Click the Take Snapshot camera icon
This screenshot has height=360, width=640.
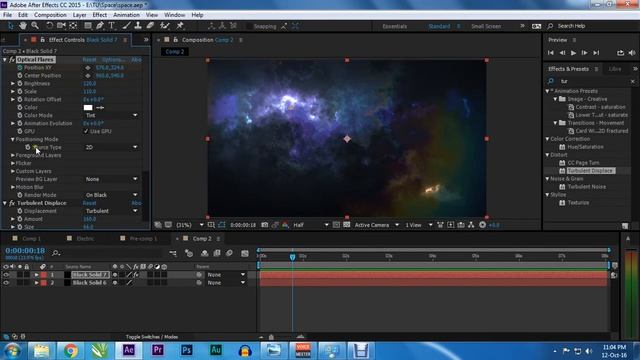[x=264, y=225]
